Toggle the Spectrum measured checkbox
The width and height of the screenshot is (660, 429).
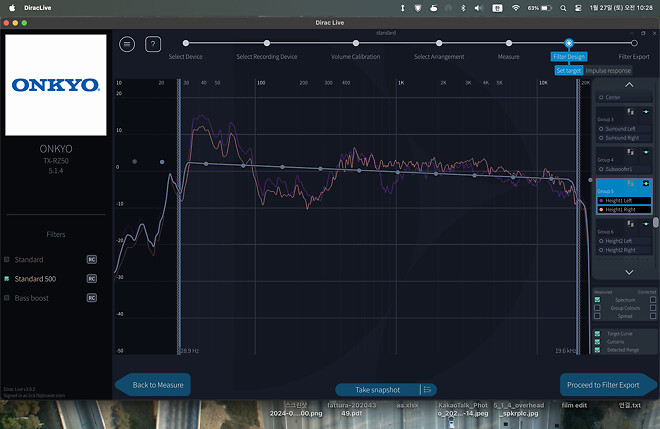pos(598,299)
